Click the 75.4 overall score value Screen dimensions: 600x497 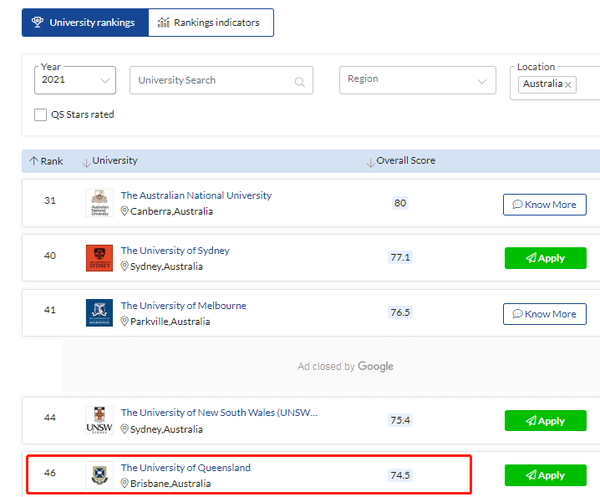click(400, 420)
